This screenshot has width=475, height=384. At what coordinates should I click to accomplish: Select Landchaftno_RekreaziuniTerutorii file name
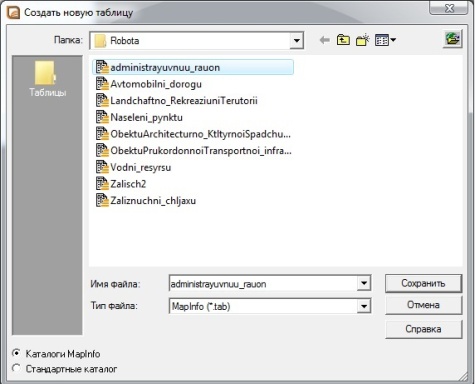pyautogui.click(x=184, y=101)
